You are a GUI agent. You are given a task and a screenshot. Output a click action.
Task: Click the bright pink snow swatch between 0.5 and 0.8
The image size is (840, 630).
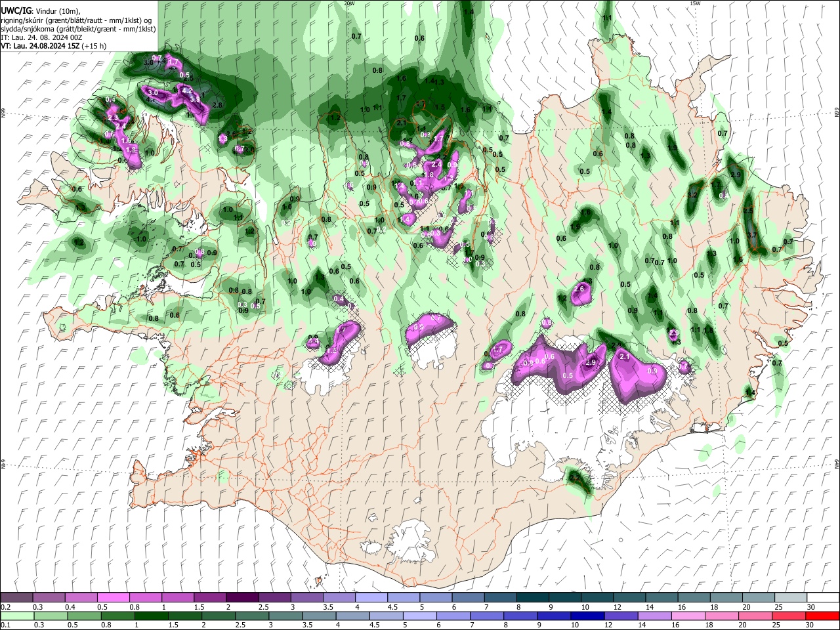pos(114,598)
